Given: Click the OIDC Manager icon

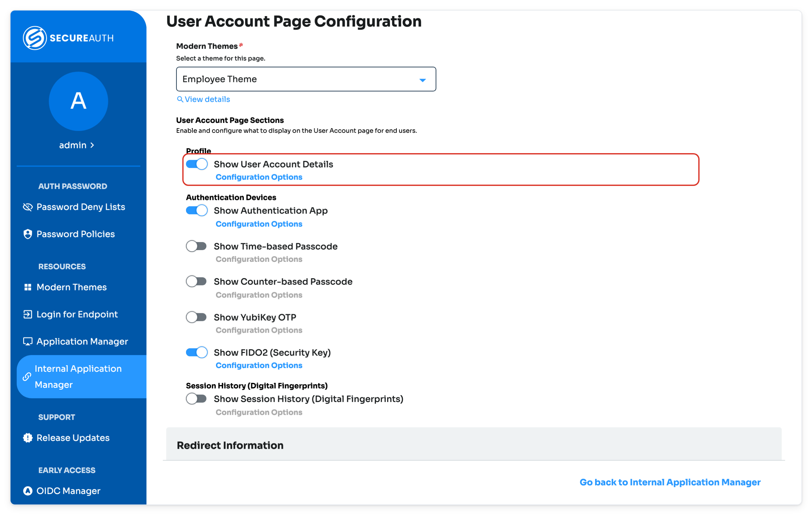Looking at the screenshot, I should (x=28, y=491).
